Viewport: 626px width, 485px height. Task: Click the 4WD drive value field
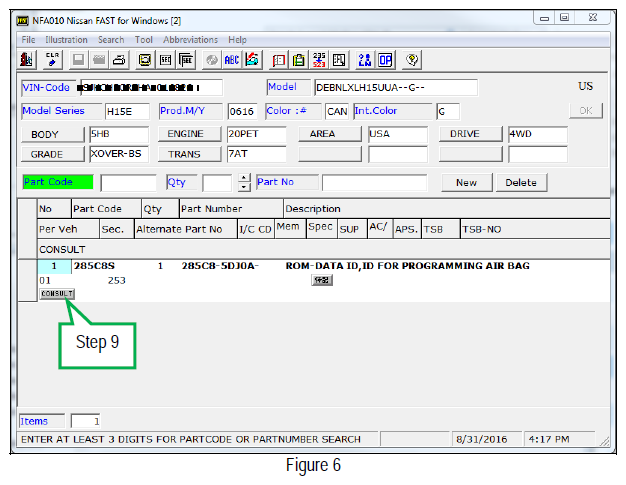538,134
